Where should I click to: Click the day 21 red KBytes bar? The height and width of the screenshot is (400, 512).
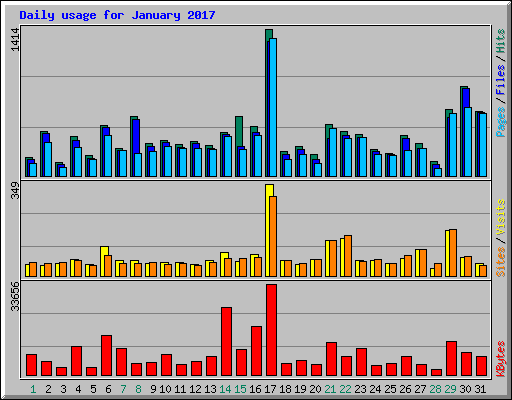point(331,359)
